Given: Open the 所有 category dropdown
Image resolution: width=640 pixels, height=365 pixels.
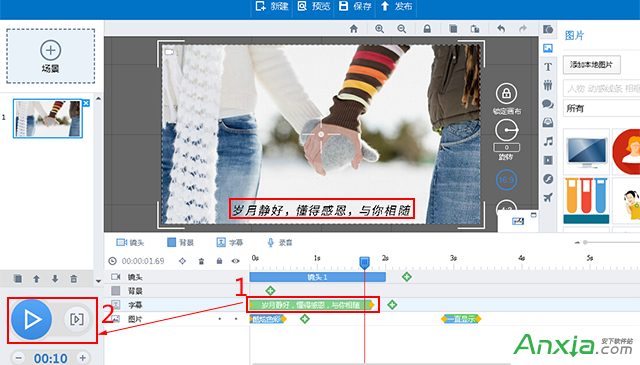Looking at the screenshot, I should coord(601,108).
